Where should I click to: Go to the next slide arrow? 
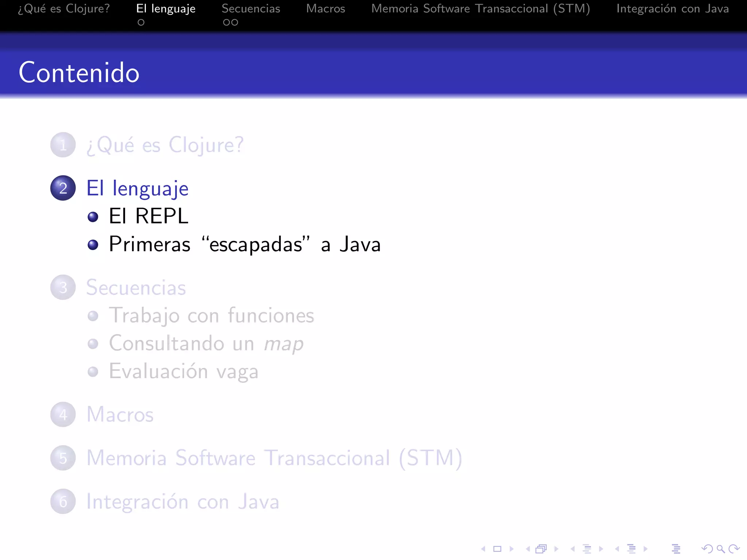(x=511, y=549)
